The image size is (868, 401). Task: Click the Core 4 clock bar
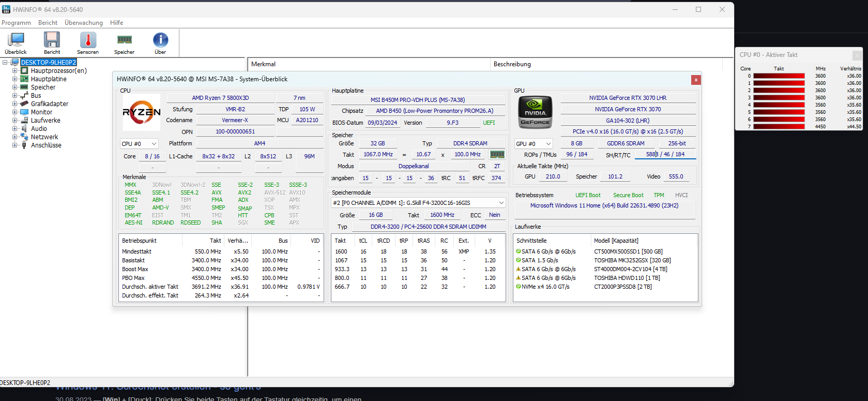pos(779,105)
